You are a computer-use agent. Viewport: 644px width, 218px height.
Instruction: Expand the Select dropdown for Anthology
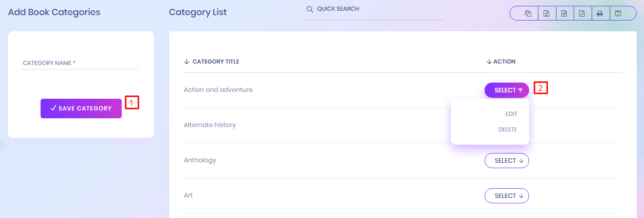click(x=507, y=161)
